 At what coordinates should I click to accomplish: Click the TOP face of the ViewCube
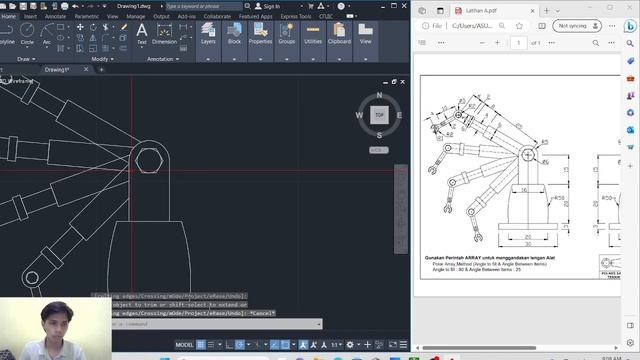[x=379, y=115]
